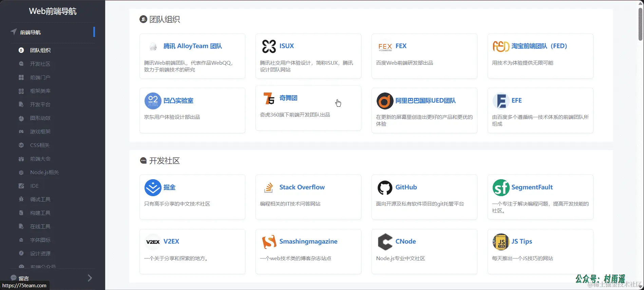Open the V2EX title link
The image size is (644, 290).
pos(171,242)
